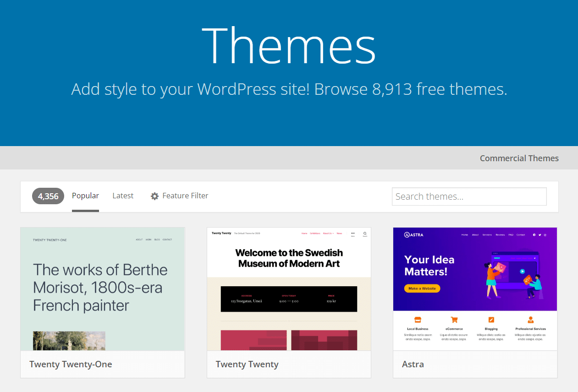This screenshot has width=578, height=392.
Task: Open the Twenty Twenty-One theme link
Action: click(x=70, y=364)
